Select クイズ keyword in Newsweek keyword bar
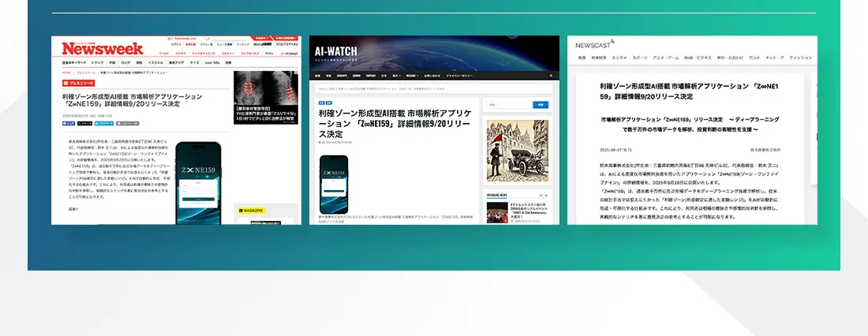The image size is (868, 336). tap(194, 62)
